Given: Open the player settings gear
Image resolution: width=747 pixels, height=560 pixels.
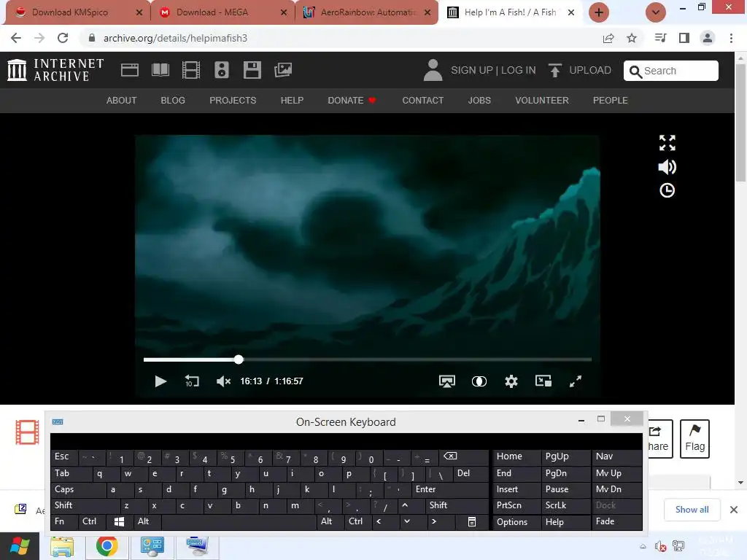Looking at the screenshot, I should click(x=511, y=381).
